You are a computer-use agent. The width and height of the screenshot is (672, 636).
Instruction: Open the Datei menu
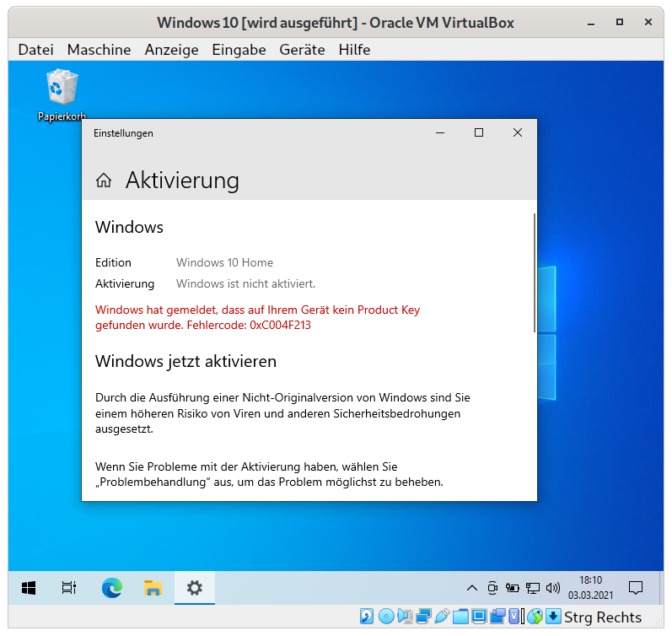click(35, 50)
